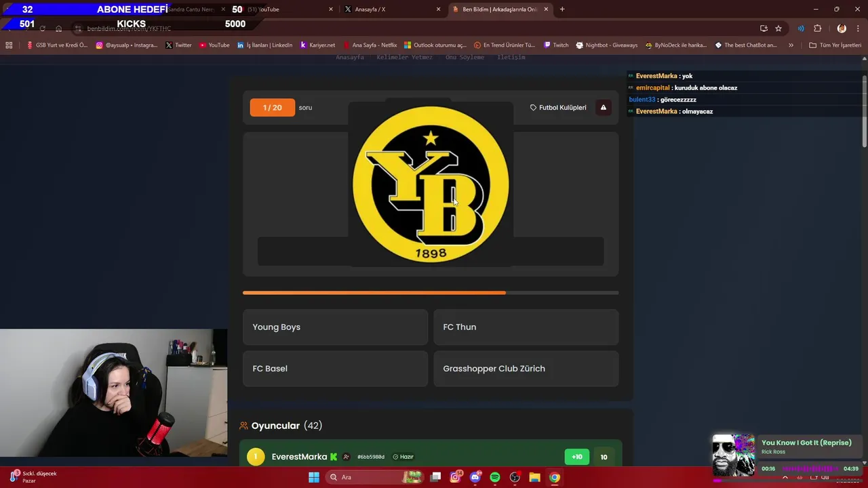Viewport: 868px width, 488px height.
Task: Open a new browser tab
Action: [x=562, y=9]
